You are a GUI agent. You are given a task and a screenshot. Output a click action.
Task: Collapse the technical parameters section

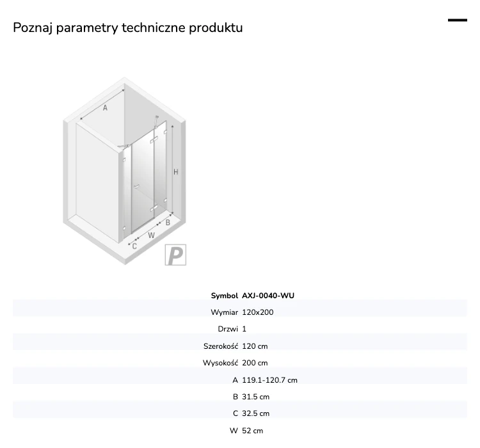click(x=458, y=20)
